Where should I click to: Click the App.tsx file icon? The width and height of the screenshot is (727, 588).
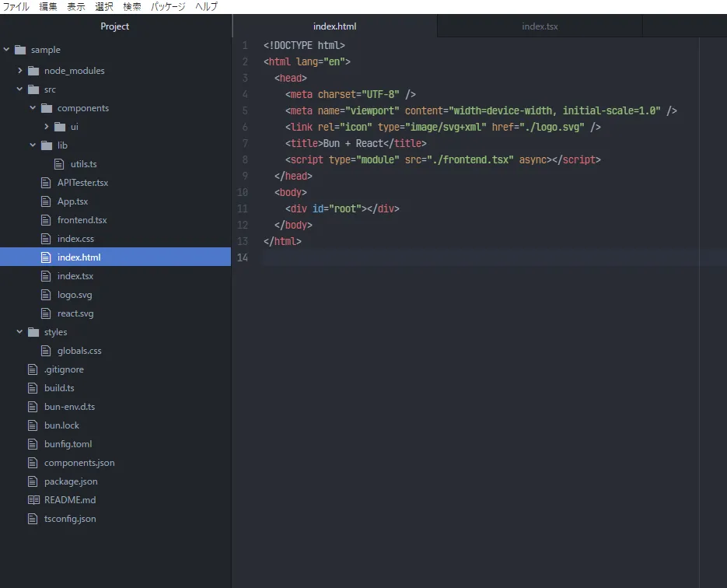[x=45, y=201]
